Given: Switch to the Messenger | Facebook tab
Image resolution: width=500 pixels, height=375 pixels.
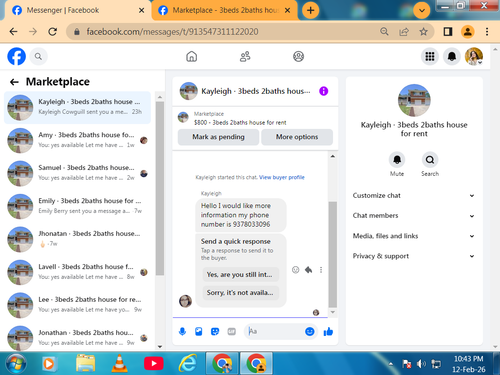Looking at the screenshot, I should click(x=77, y=10).
